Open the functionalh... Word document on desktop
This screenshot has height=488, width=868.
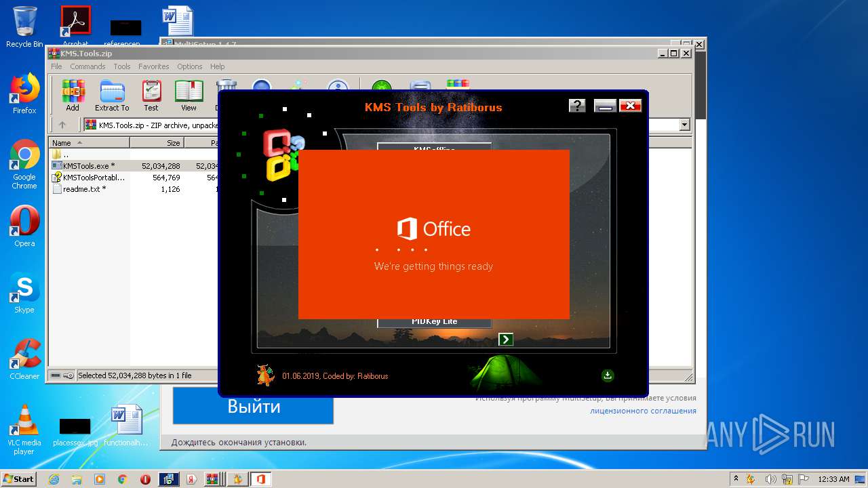[126, 426]
